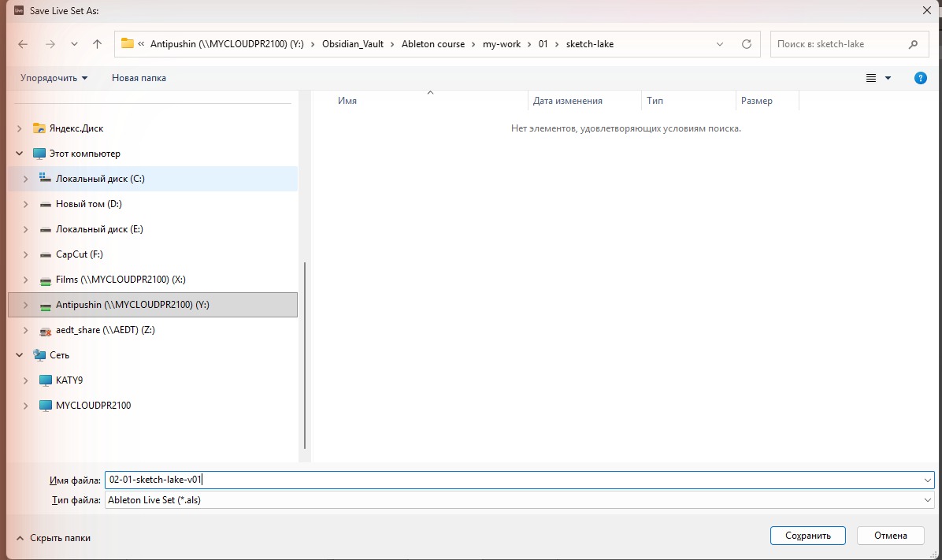
Task: Select Antipushin network drive (Y:)
Action: coord(153,305)
